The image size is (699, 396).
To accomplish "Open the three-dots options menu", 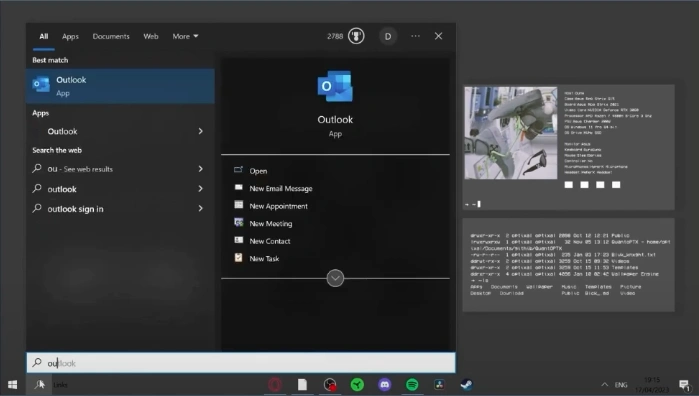I will [415, 36].
